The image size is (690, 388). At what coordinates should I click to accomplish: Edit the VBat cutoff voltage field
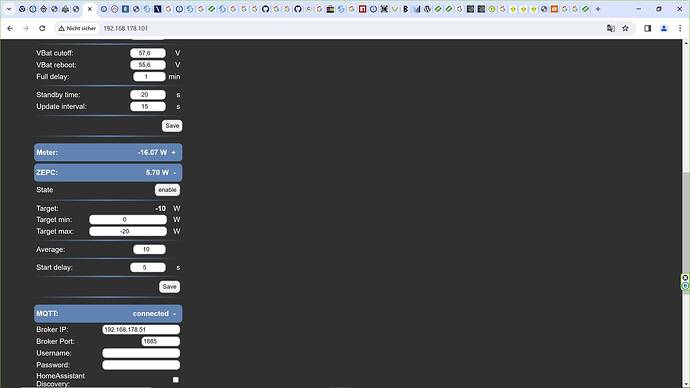(x=148, y=53)
